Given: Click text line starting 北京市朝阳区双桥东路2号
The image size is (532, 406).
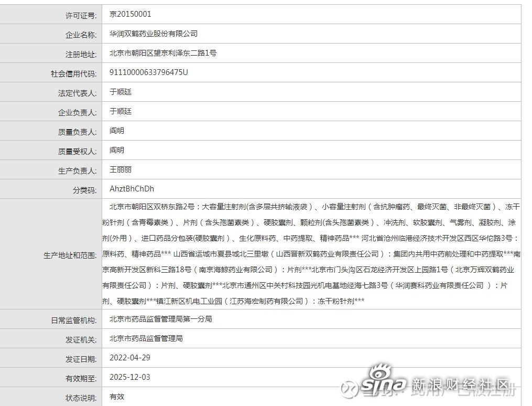Looking at the screenshot, I should pyautogui.click(x=314, y=206).
